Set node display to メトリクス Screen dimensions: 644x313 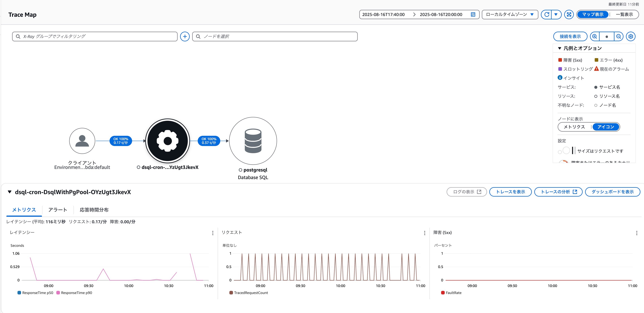574,127
